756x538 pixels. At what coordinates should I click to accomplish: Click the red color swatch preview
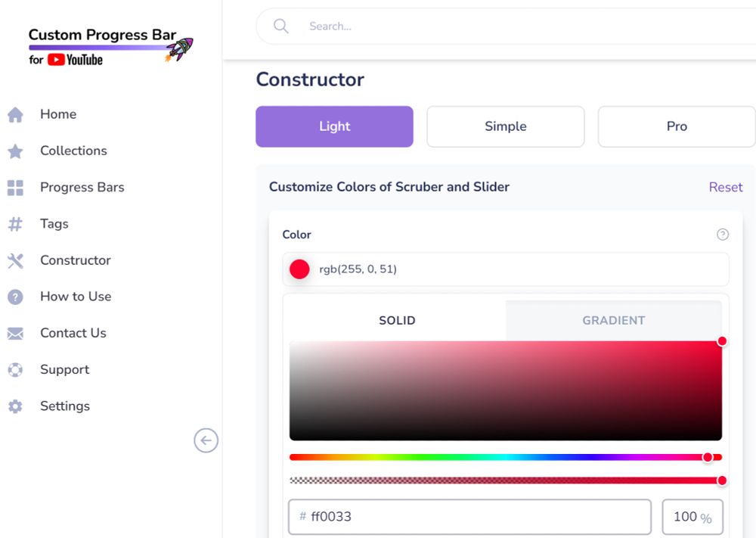tap(299, 269)
